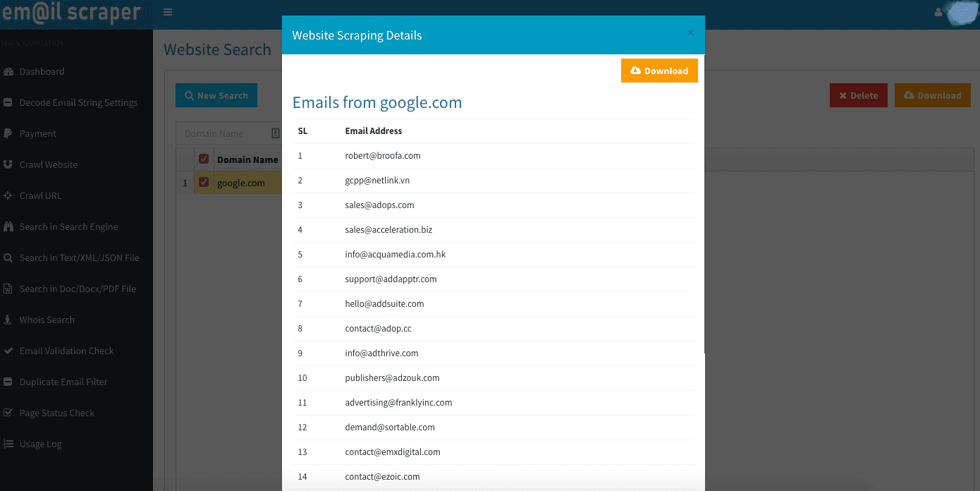
Task: Click the Crawl URL crosshair icon
Action: click(x=8, y=196)
